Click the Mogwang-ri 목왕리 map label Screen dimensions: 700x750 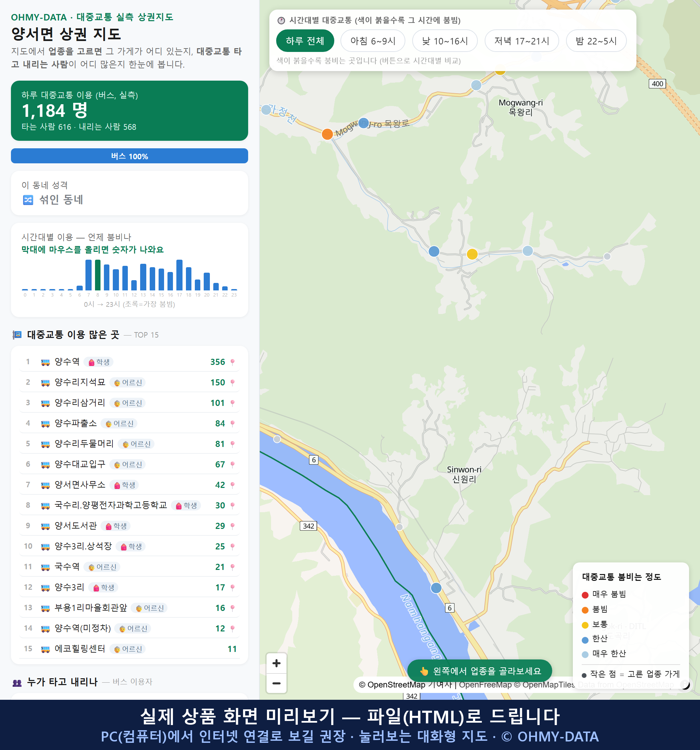520,108
